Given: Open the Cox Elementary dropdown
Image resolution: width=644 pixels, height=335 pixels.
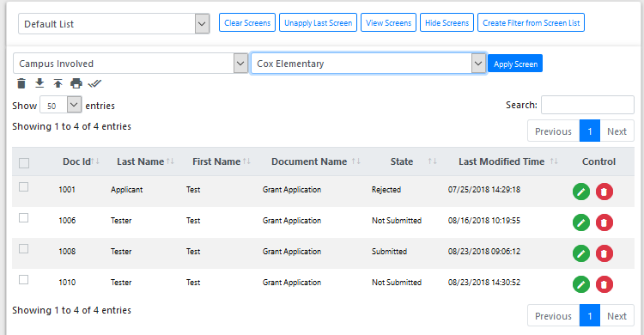Looking at the screenshot, I should click(x=368, y=64).
